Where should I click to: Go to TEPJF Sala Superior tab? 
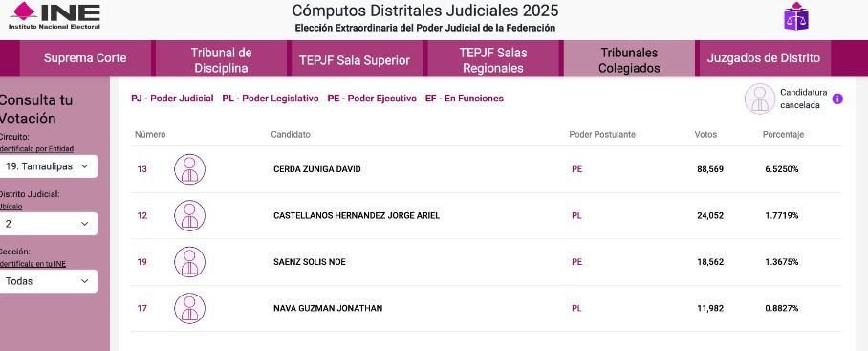tap(355, 60)
